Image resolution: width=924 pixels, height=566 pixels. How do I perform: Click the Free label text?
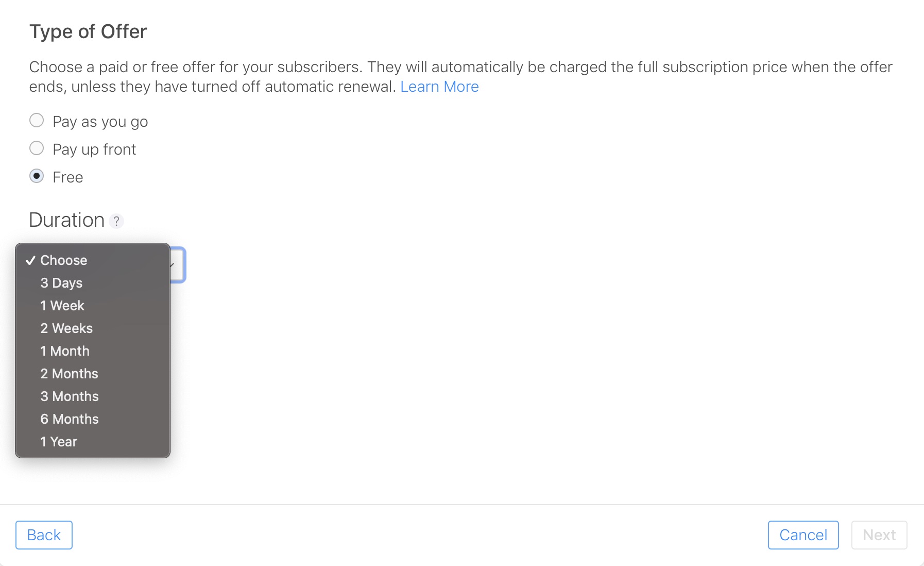pyautogui.click(x=68, y=177)
